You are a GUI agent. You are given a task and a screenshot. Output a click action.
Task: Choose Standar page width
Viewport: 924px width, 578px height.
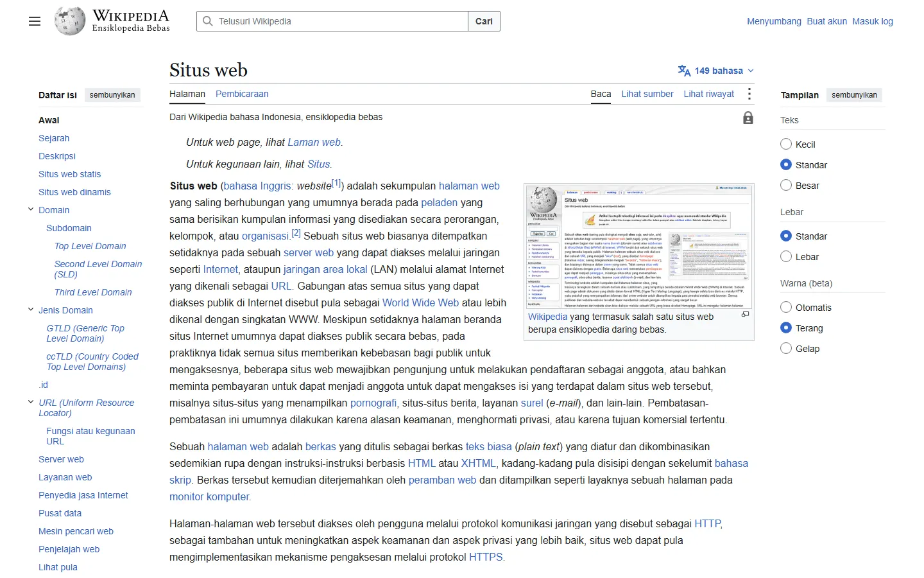[x=786, y=236]
